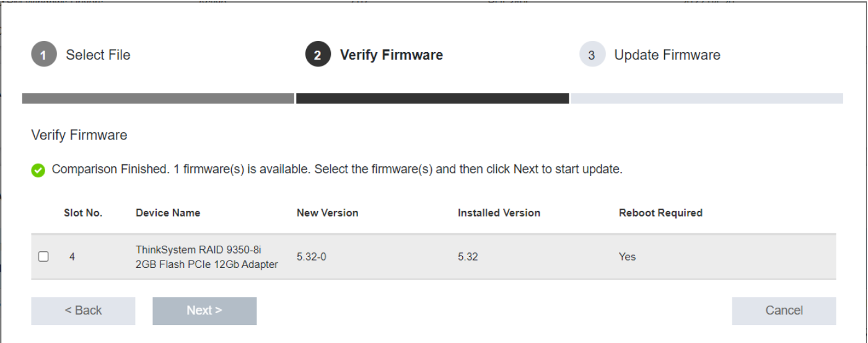Click the Installed Version column header

pos(499,213)
